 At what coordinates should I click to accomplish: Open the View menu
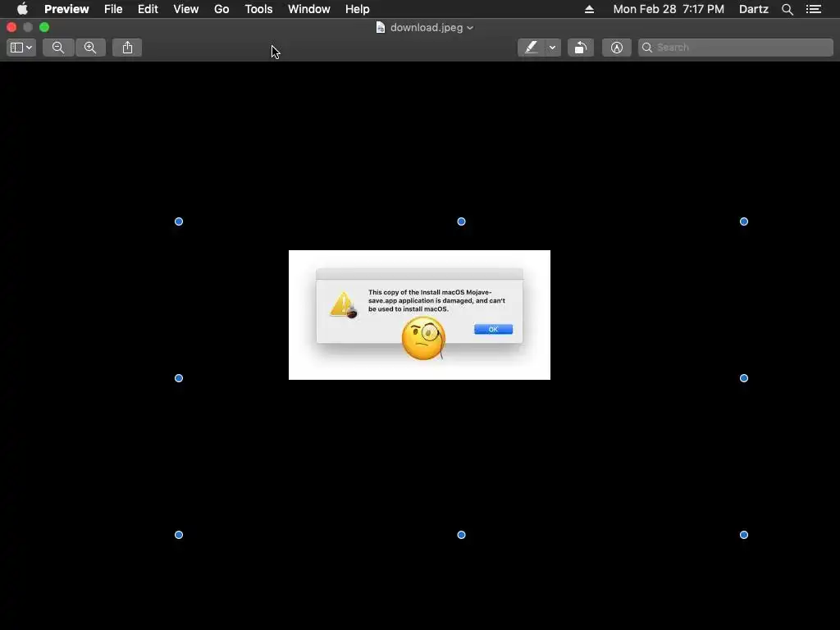[x=186, y=9]
